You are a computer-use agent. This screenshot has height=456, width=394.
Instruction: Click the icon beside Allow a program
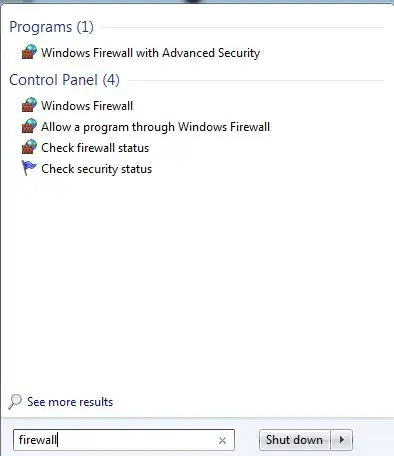29,126
